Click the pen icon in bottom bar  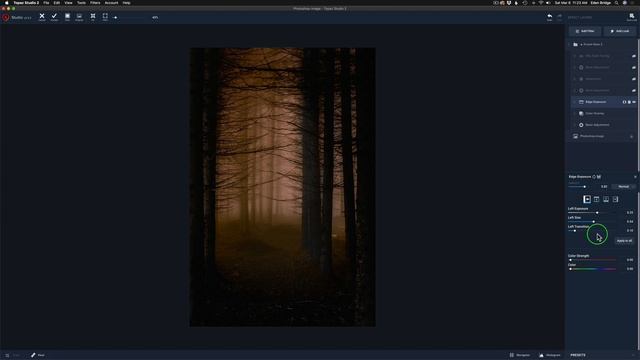[33, 355]
